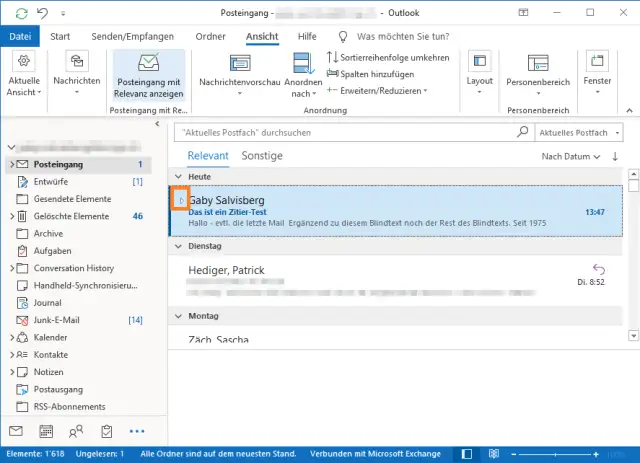Image resolution: width=640 pixels, height=463 pixels.
Task: Expand the Conversation History folder
Action: pyautogui.click(x=11, y=268)
